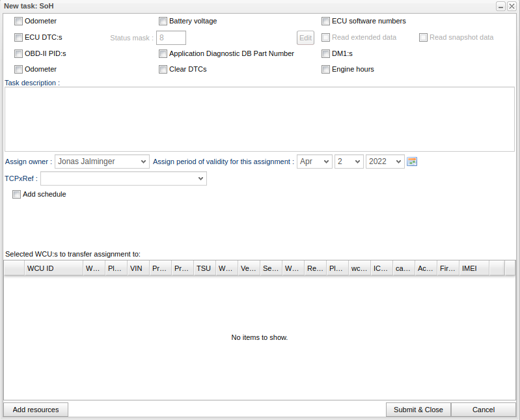Image resolution: width=520 pixels, height=420 pixels.
Task: Expand the month dropdown showing Apr
Action: [x=314, y=161]
